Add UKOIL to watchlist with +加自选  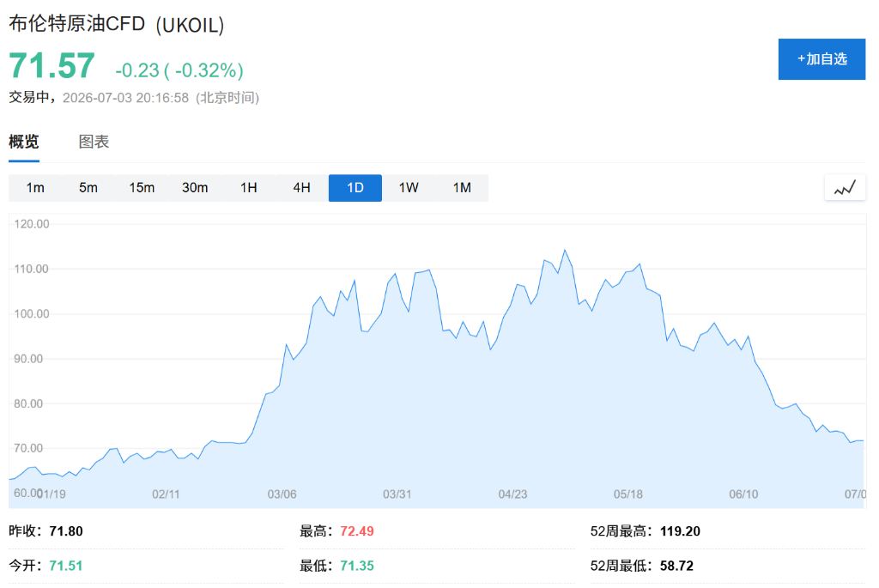coord(821,59)
